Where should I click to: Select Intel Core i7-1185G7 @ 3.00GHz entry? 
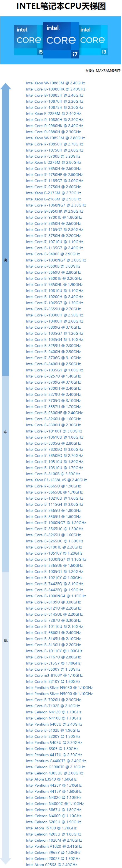pos(54,181)
